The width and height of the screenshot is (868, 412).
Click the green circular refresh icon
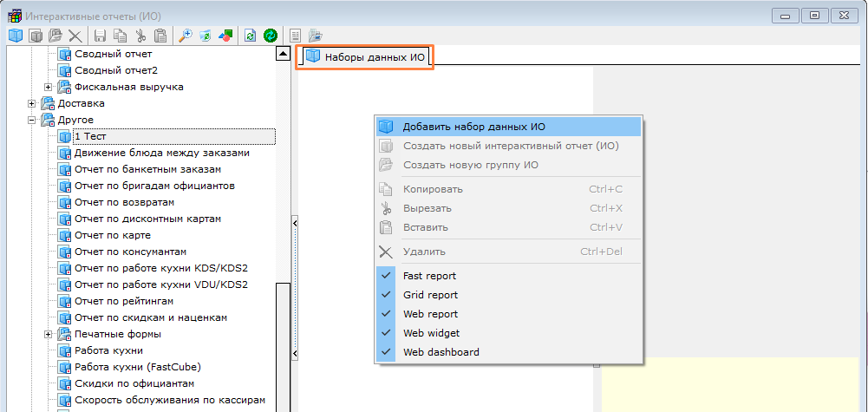click(x=271, y=36)
